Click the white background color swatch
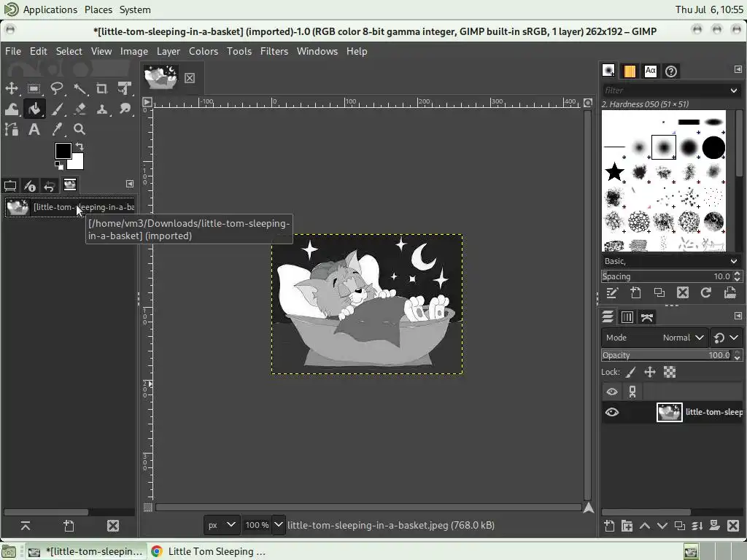Viewport: 747px width, 560px height. (x=77, y=164)
